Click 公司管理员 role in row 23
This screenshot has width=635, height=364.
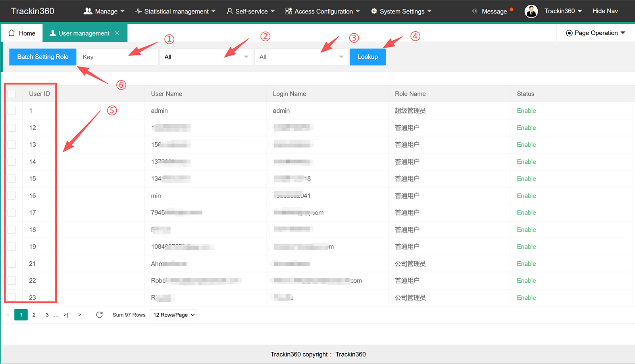click(410, 298)
